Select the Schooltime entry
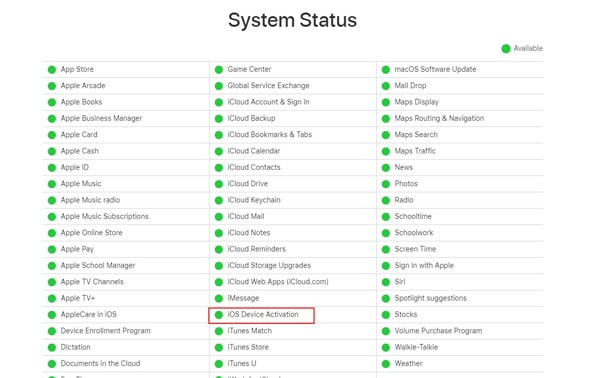The width and height of the screenshot is (600, 378). (413, 217)
